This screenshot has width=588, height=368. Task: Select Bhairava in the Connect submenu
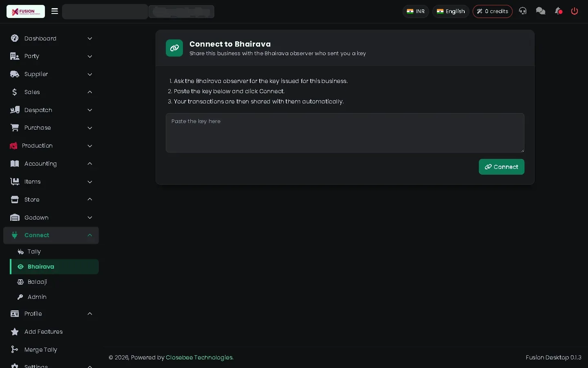pyautogui.click(x=54, y=267)
